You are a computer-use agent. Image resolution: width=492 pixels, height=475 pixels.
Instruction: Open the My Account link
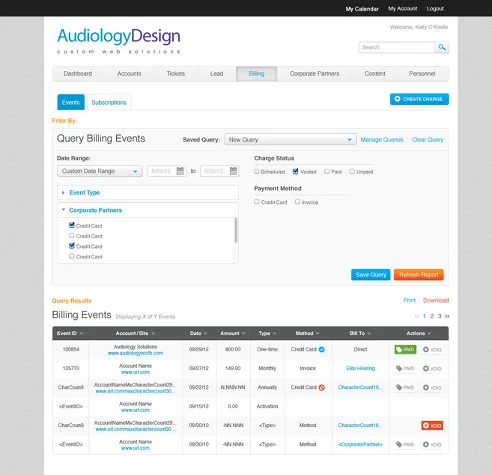402,9
